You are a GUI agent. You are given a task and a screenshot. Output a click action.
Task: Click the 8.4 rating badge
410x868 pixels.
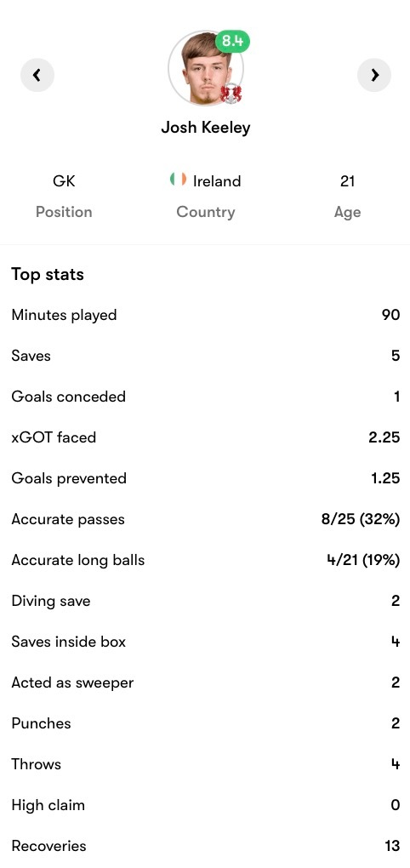pyautogui.click(x=232, y=41)
